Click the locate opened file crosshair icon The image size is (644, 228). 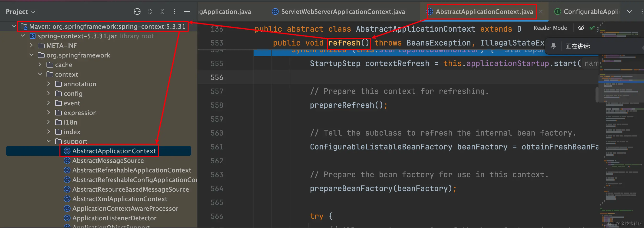pyautogui.click(x=137, y=11)
